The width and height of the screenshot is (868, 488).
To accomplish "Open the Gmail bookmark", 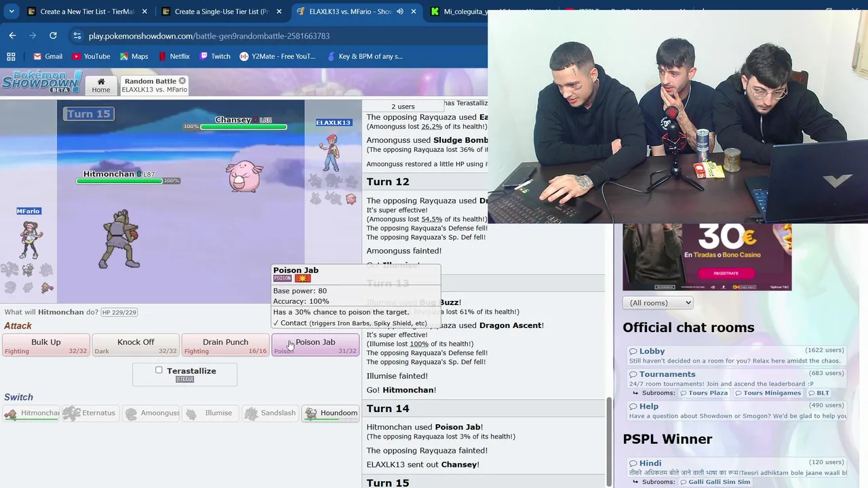I will [x=47, y=56].
